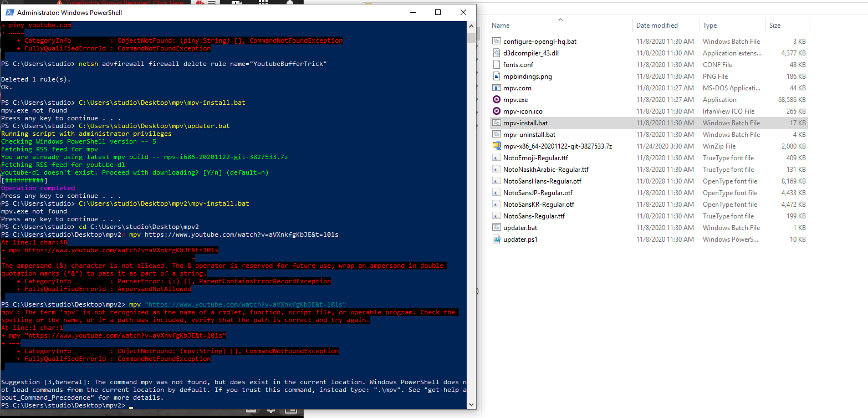Select the NotoNaskhArabic-Regular.ttf font icon
Viewport: 868px width, 418px height.
pyautogui.click(x=497, y=170)
